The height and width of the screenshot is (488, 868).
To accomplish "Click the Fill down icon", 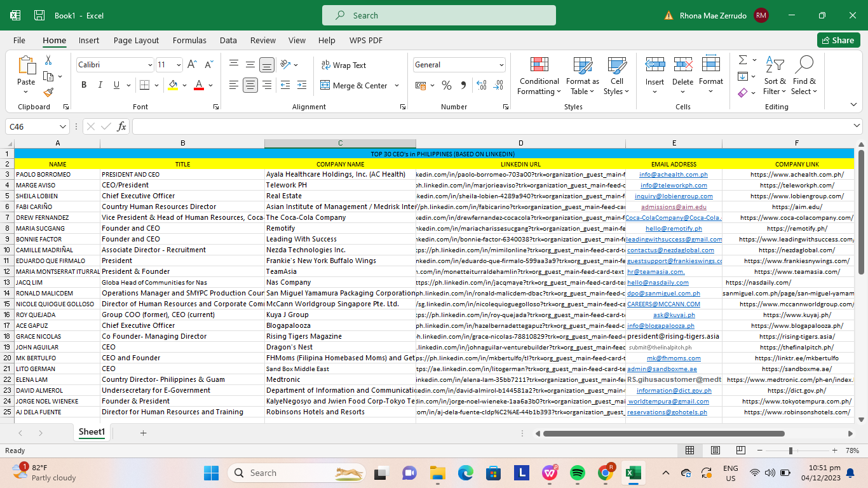I will [x=742, y=76].
